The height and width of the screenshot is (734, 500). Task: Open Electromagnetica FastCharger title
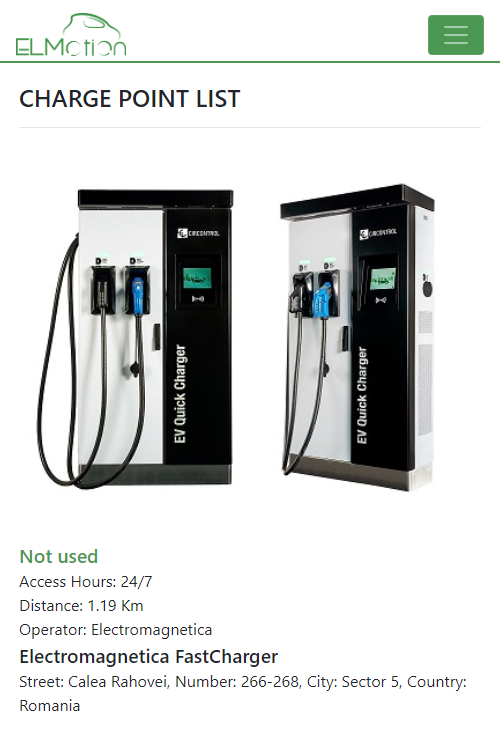tap(148, 656)
